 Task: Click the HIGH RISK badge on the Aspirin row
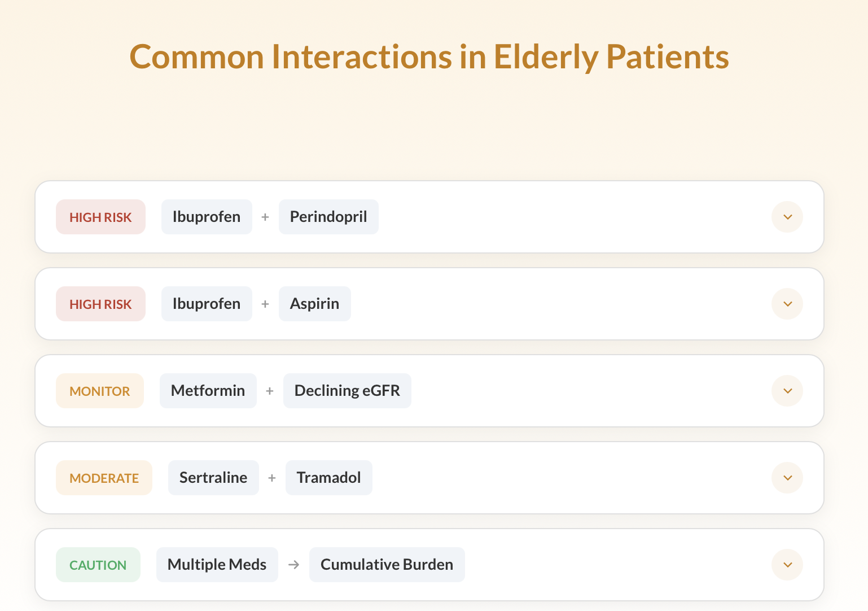[x=100, y=304]
